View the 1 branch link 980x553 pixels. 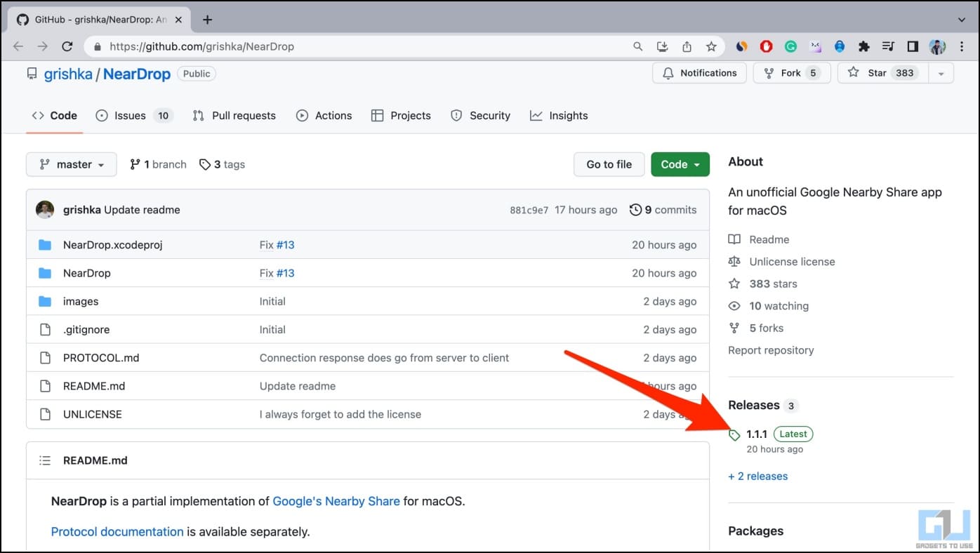(x=159, y=164)
